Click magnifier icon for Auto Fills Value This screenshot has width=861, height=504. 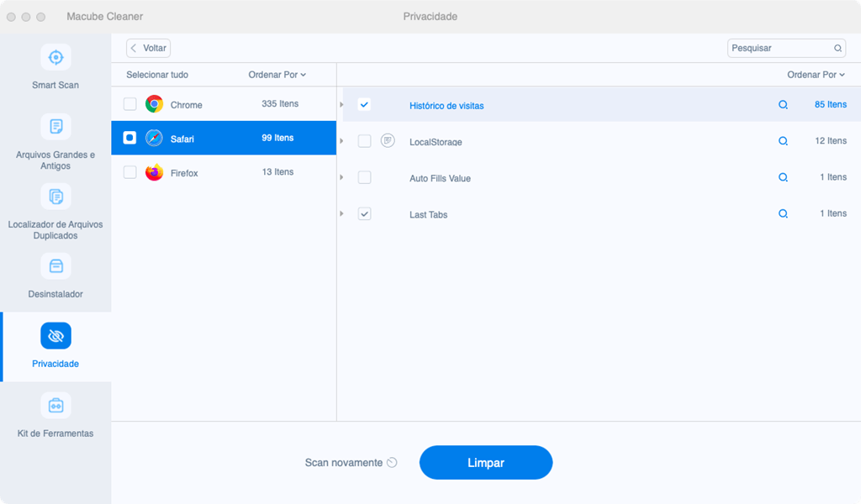(783, 177)
